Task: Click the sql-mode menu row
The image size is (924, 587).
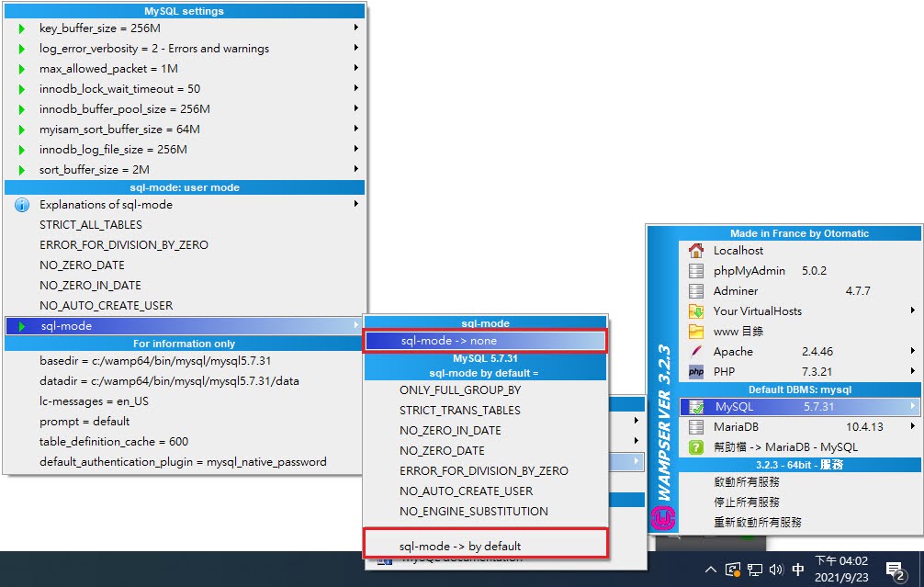Action: pos(185,326)
